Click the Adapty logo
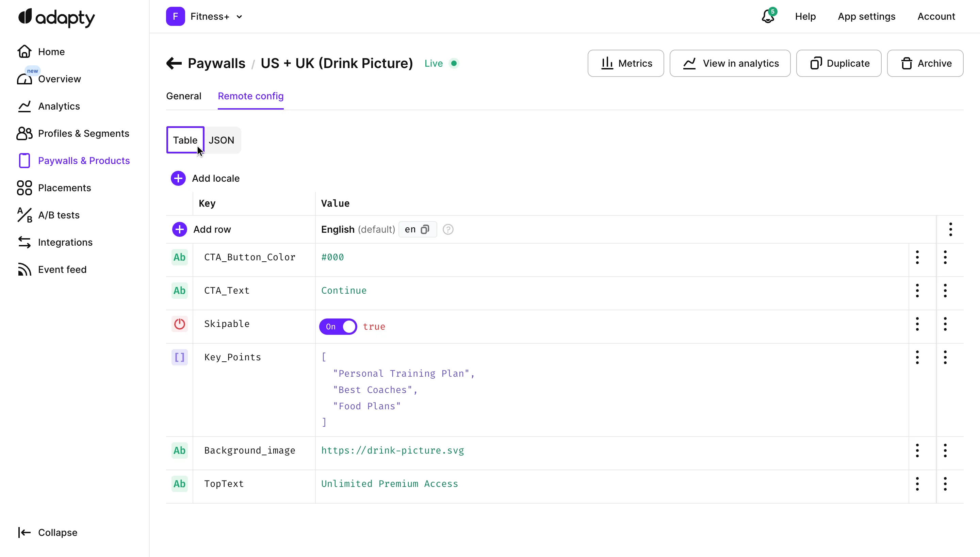This screenshot has width=980, height=557. pos(55,18)
